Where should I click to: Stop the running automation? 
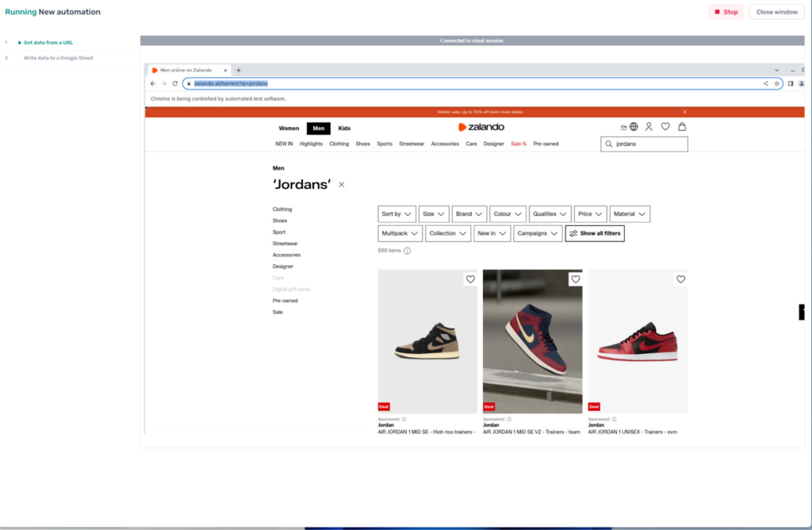point(726,12)
